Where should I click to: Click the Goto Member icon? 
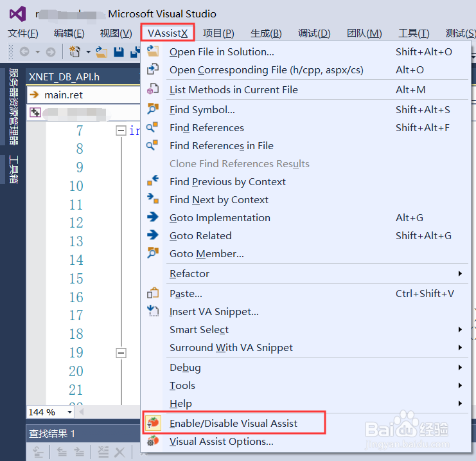[153, 253]
